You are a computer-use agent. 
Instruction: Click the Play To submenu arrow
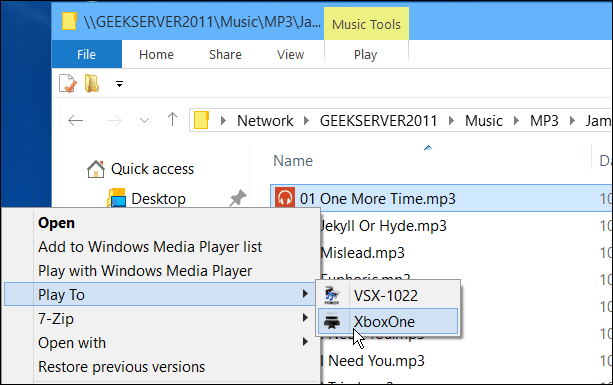tap(305, 294)
